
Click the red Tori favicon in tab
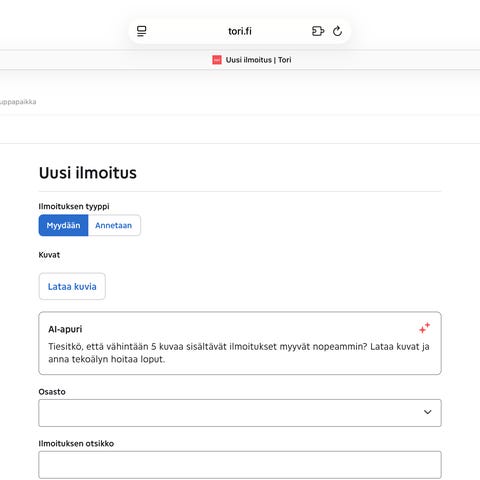point(217,60)
